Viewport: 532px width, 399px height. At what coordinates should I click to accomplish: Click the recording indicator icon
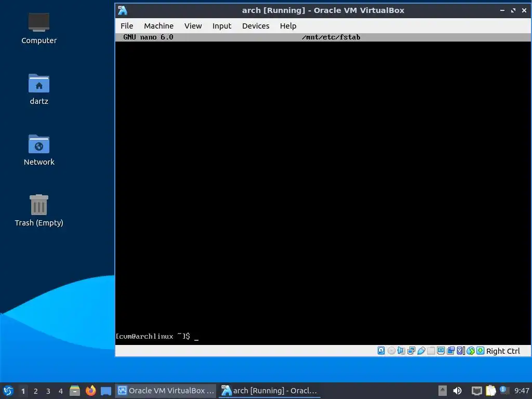(x=450, y=351)
